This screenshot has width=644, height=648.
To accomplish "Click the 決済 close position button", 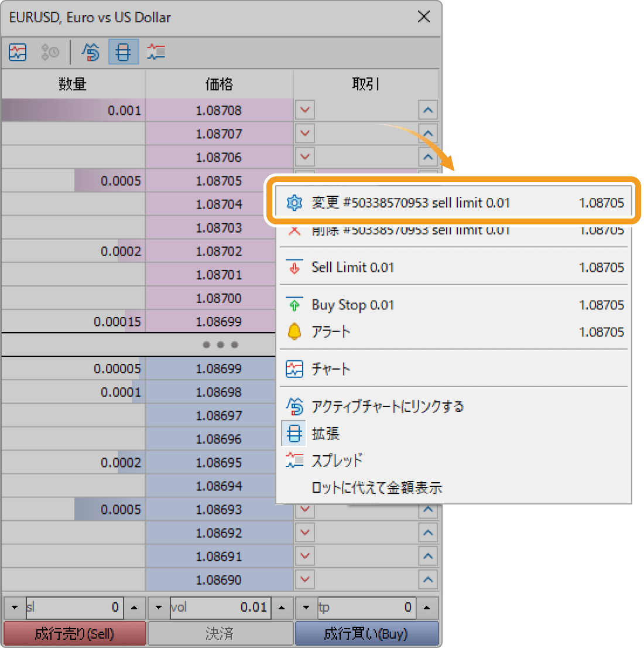I will [x=220, y=633].
